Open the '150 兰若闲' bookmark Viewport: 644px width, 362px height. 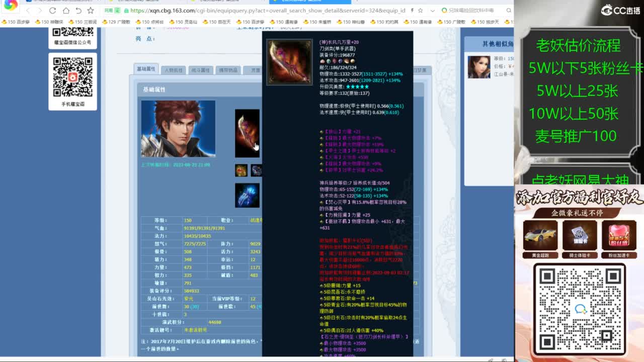[x=83, y=22]
